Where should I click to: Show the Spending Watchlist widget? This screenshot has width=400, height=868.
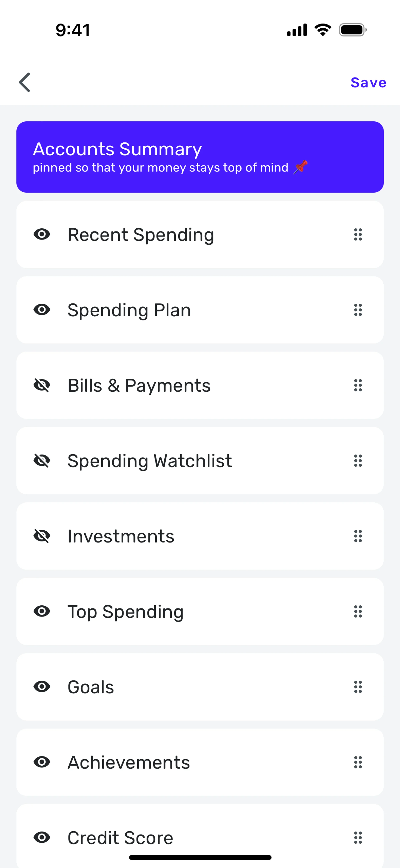(x=42, y=461)
